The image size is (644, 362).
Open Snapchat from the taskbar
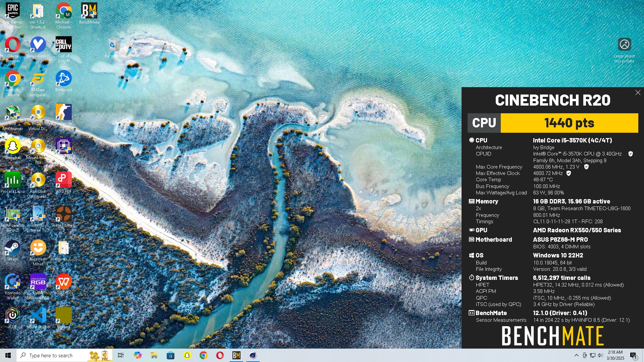[x=187, y=355]
